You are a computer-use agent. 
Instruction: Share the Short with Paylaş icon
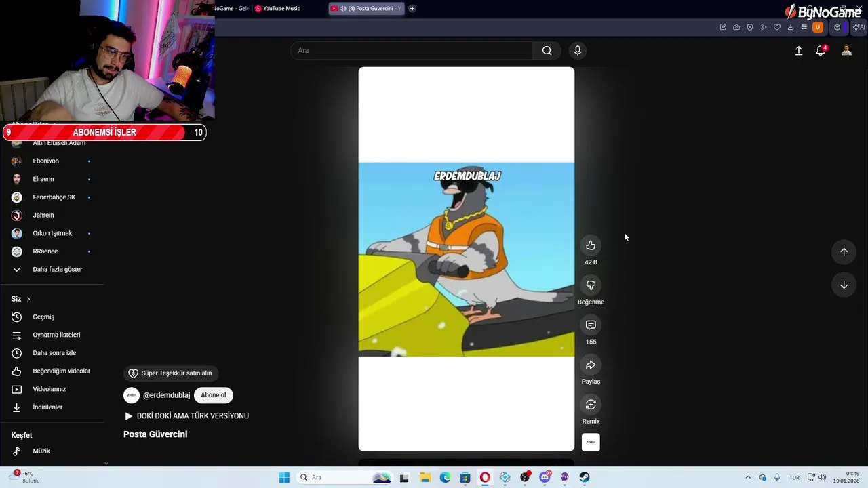pyautogui.click(x=591, y=365)
